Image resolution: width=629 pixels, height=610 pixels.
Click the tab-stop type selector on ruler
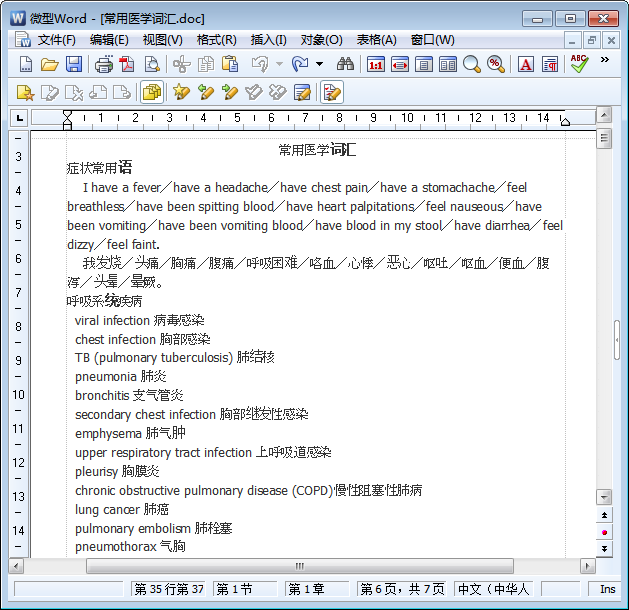tap(19, 118)
